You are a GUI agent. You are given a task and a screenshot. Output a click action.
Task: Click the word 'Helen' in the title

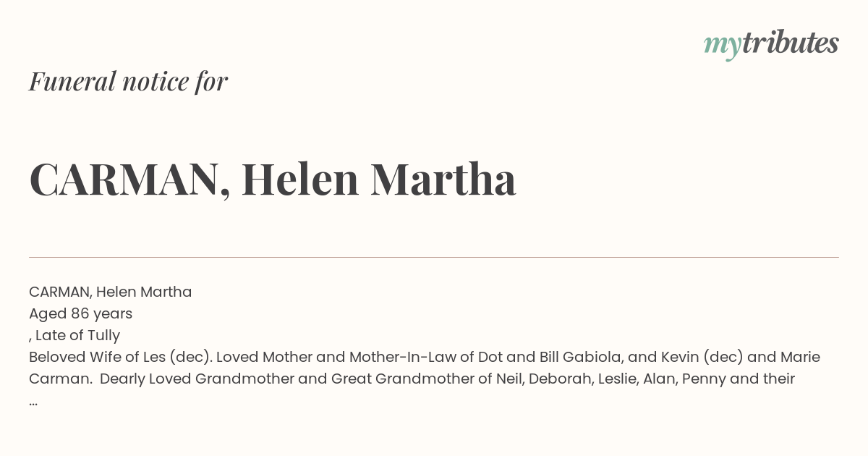[300, 180]
